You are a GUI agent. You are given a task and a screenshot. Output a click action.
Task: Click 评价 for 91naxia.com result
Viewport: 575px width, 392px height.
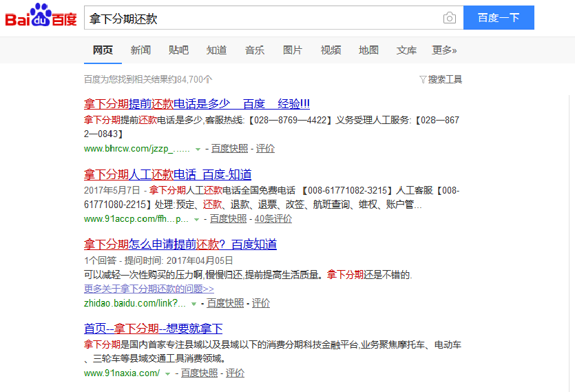235,373
